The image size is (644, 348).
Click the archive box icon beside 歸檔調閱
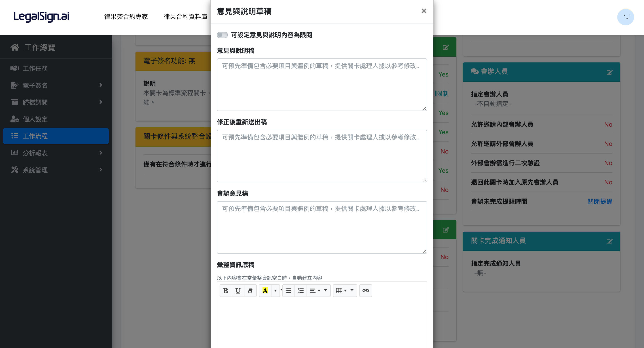(15, 102)
